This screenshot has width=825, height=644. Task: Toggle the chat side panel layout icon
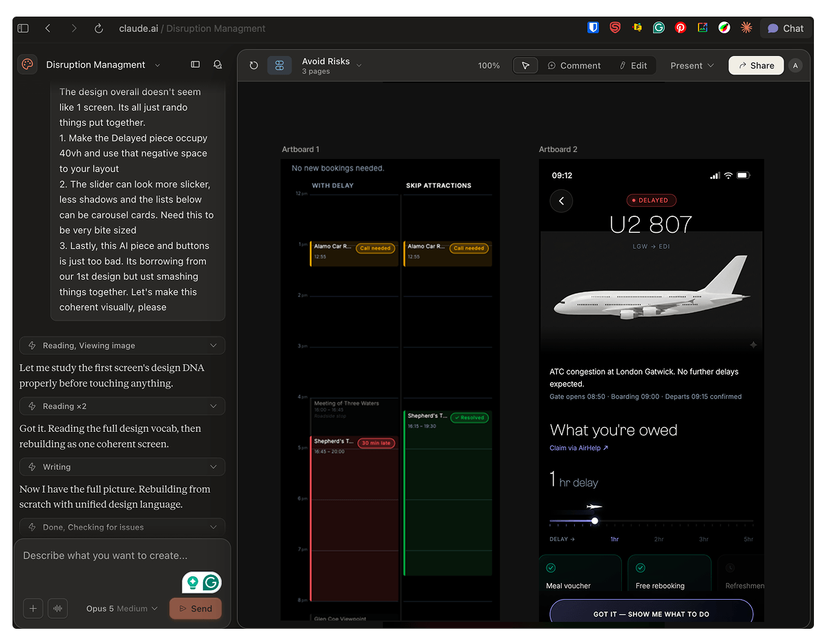196,64
